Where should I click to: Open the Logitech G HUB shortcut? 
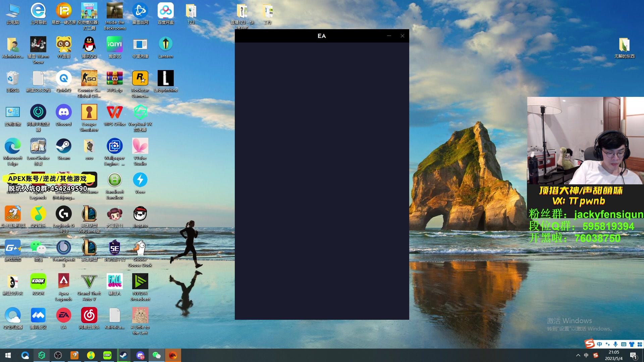(x=63, y=214)
